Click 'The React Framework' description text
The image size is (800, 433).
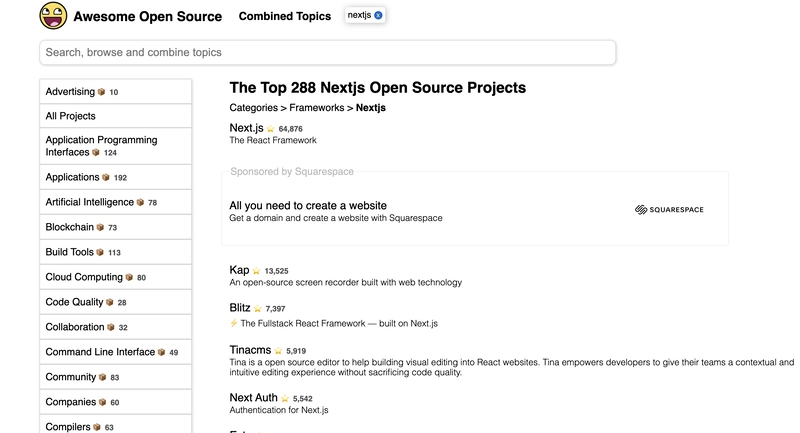273,140
